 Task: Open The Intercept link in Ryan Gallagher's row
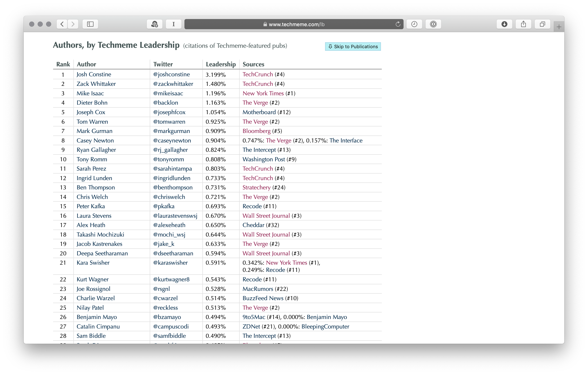tap(259, 150)
